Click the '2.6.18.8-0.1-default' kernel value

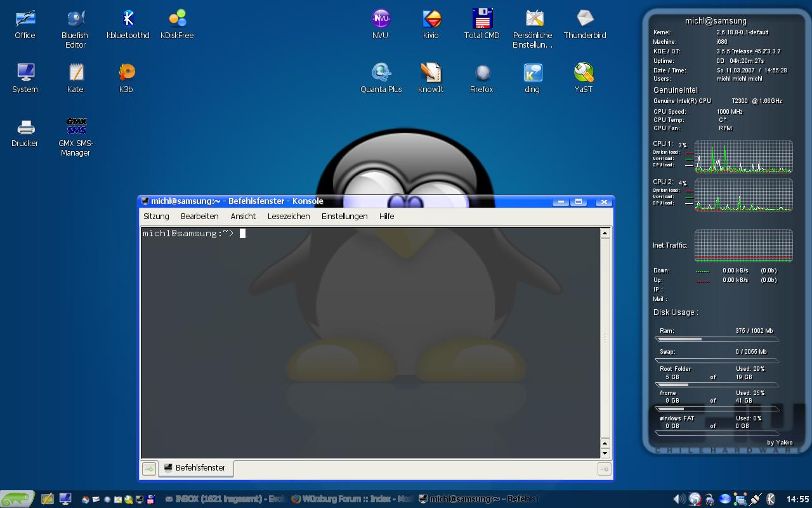coord(742,32)
